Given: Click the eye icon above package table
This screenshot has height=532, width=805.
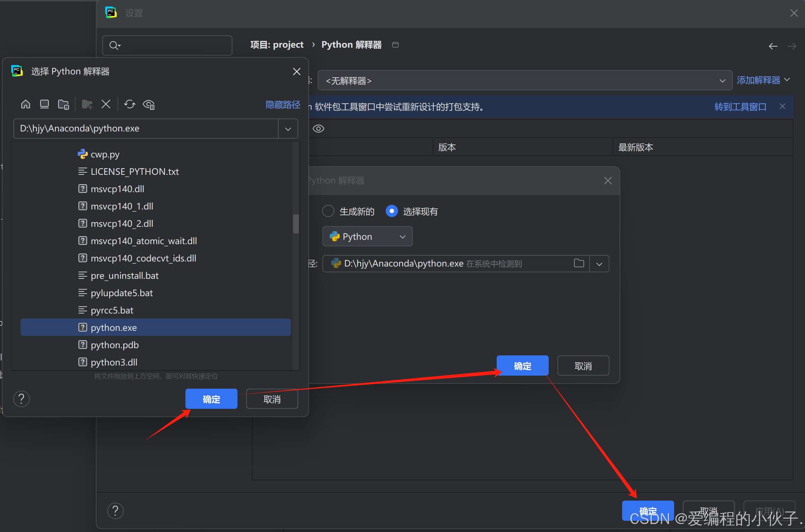Looking at the screenshot, I should coord(318,129).
